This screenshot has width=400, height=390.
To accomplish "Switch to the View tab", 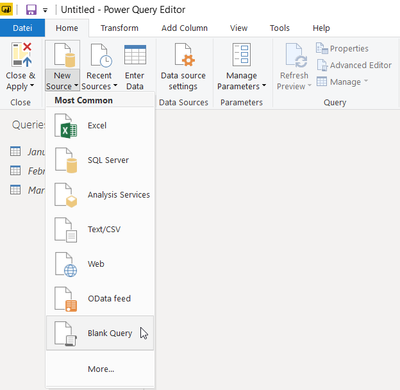I will pyautogui.click(x=239, y=28).
